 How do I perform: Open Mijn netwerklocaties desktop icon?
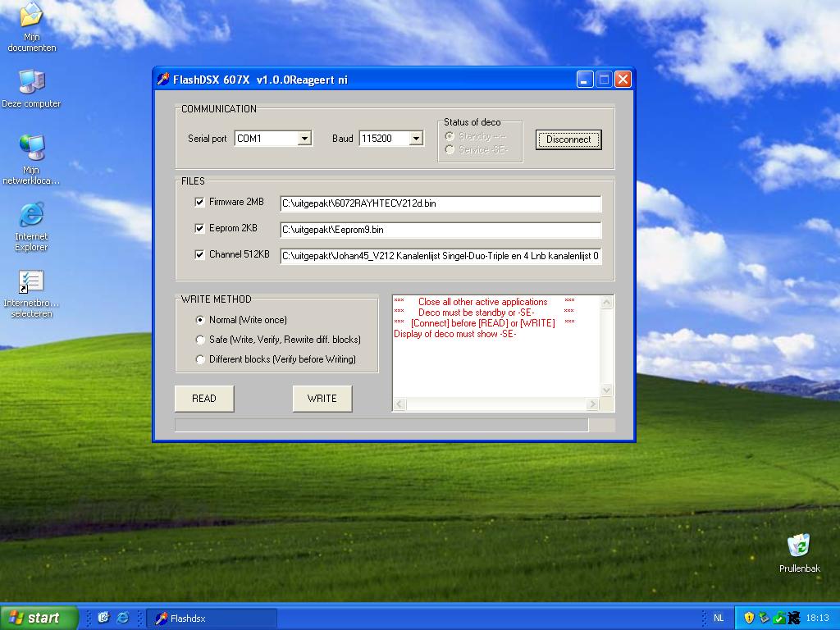pos(31,159)
